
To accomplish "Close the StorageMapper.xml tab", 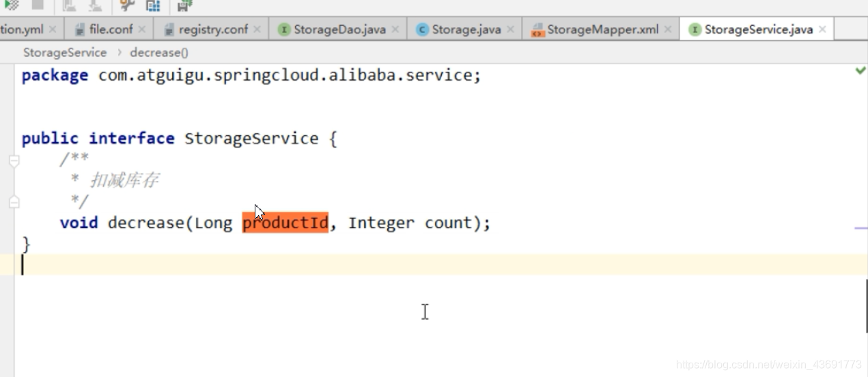I will [668, 29].
